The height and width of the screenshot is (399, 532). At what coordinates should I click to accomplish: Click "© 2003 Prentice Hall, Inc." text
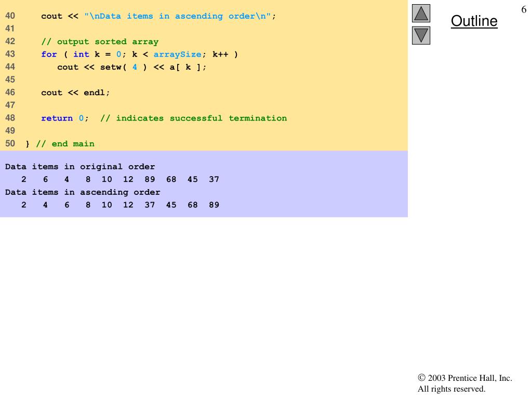pyautogui.click(x=465, y=378)
